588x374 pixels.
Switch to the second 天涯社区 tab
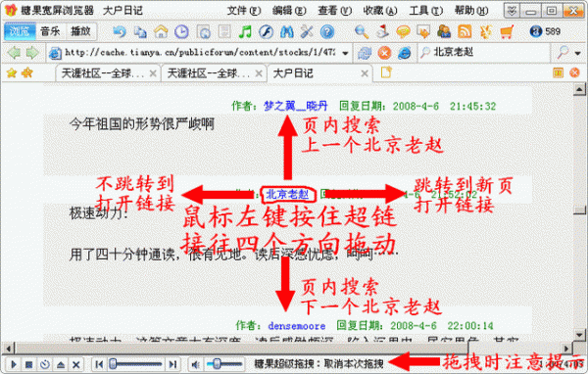click(208, 73)
